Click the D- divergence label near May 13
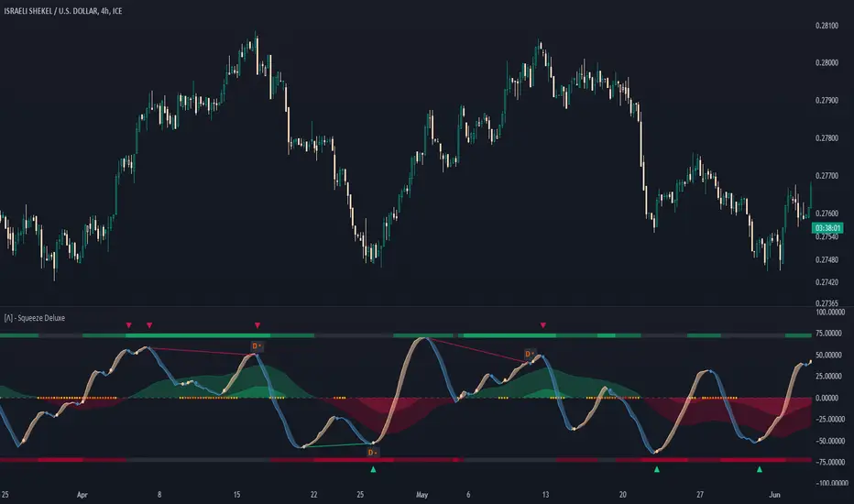Screen dimensions: 854x504 click(529, 353)
